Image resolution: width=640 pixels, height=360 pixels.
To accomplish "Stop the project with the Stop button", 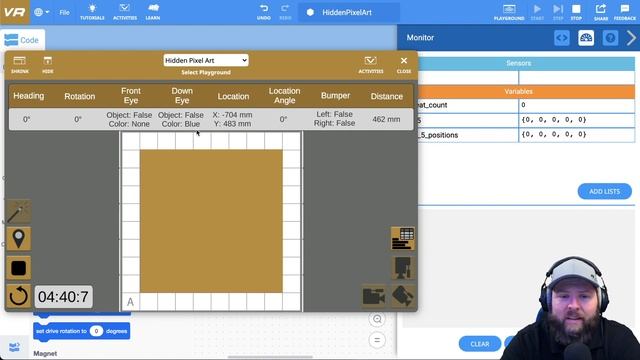I will (576, 12).
